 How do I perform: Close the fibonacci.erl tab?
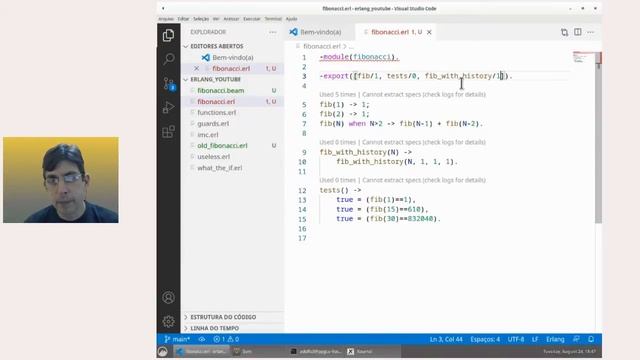pyautogui.click(x=429, y=32)
